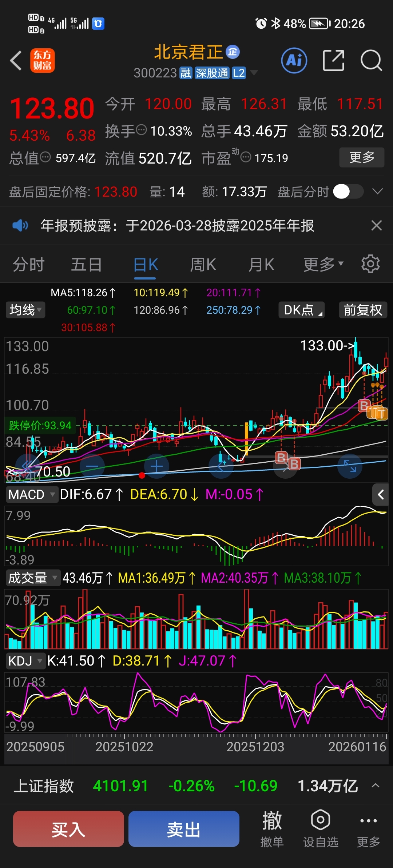Tap the 深股通 badge
This screenshot has width=393, height=868.
coord(212,73)
